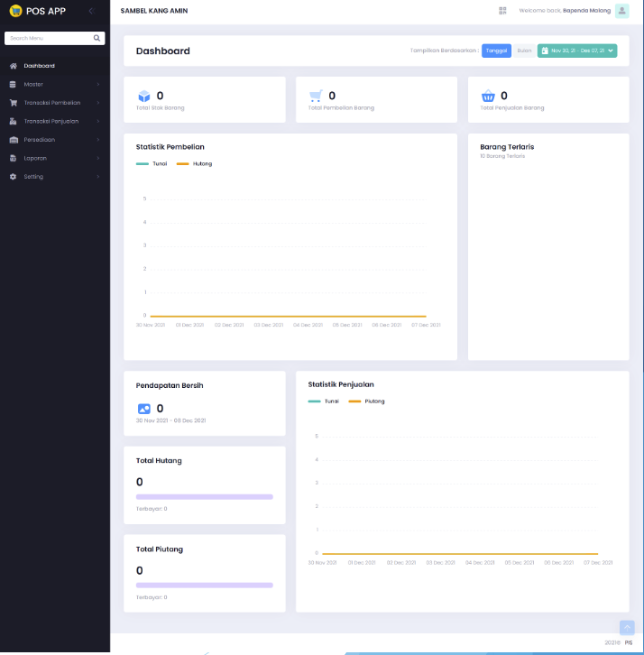Open the date range dropdown

(x=577, y=51)
